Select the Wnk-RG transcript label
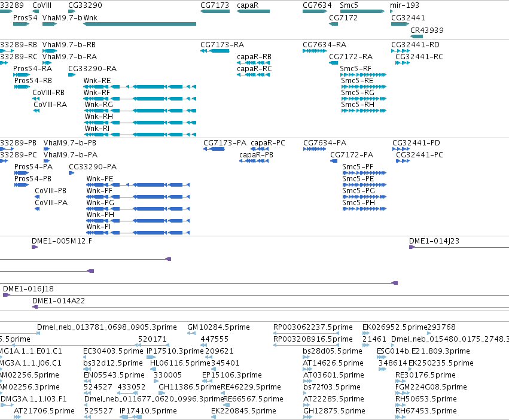This screenshot has width=509, height=420. coord(99,105)
